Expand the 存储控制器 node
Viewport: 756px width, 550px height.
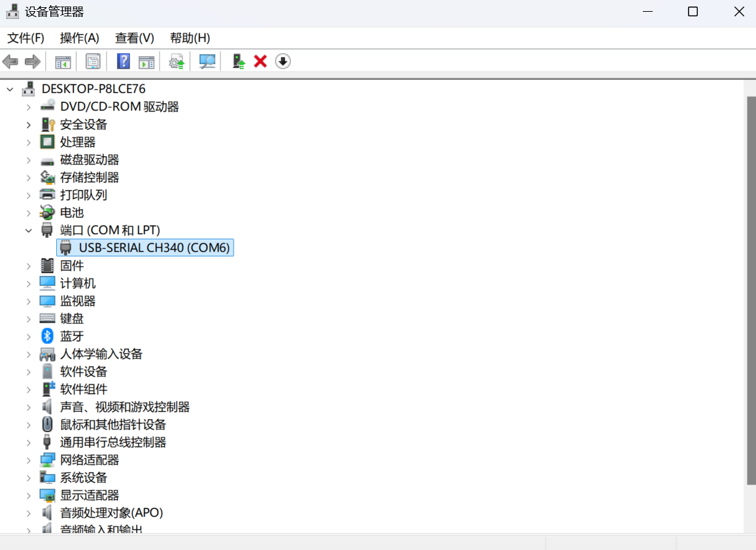pos(28,178)
